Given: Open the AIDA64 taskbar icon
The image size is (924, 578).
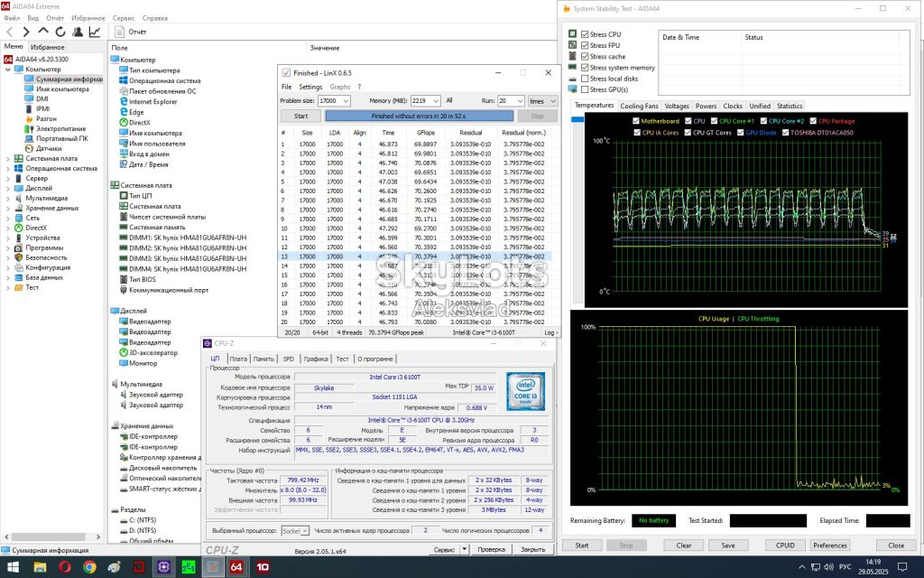Looking at the screenshot, I should [x=236, y=567].
